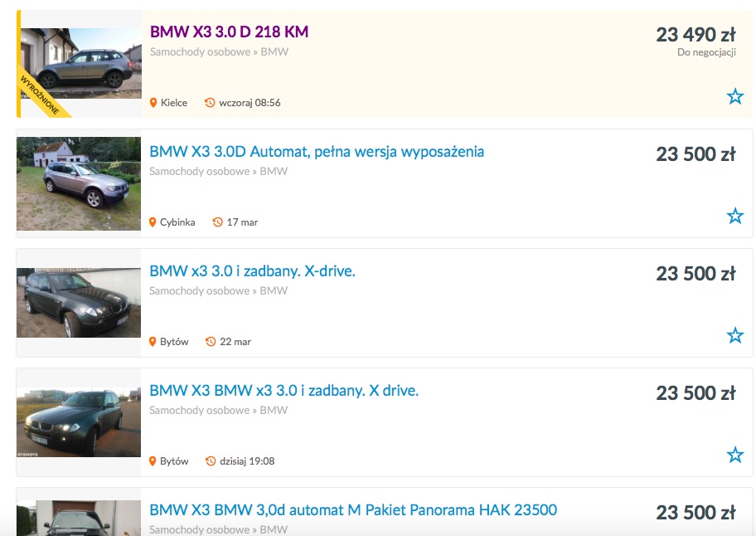
Task: Click the clock icon beside dzisiaj 19:08
Action: click(211, 461)
